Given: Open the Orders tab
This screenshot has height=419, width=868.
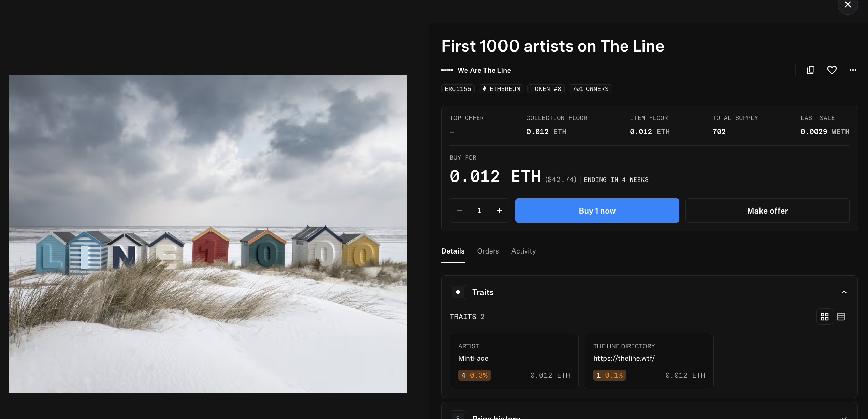Looking at the screenshot, I should coord(488,251).
